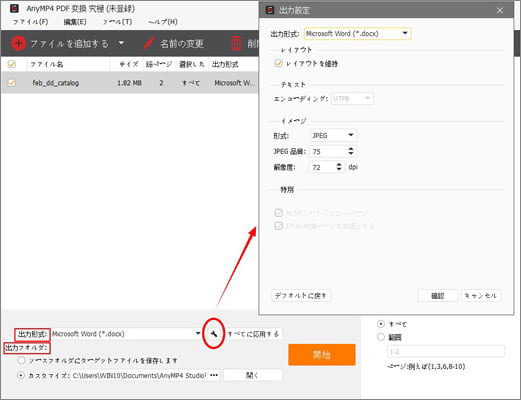Open the ツール(T) menu
The height and width of the screenshot is (400, 521).
(x=117, y=22)
